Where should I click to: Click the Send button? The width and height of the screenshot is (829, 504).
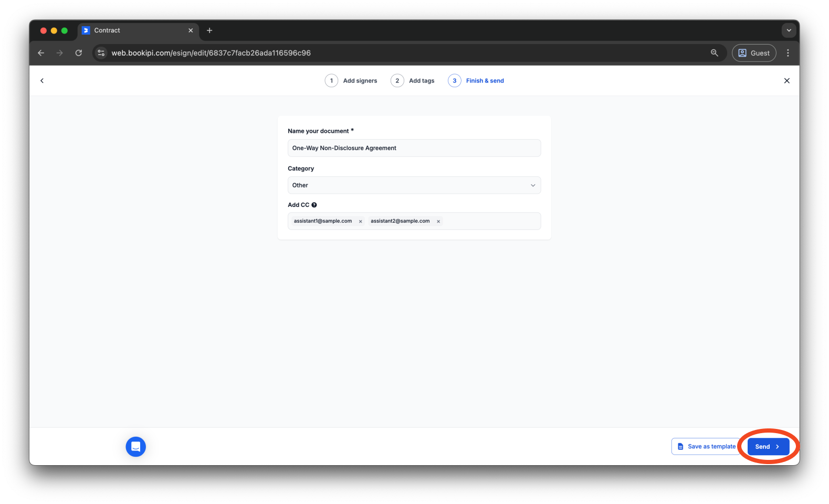click(768, 447)
